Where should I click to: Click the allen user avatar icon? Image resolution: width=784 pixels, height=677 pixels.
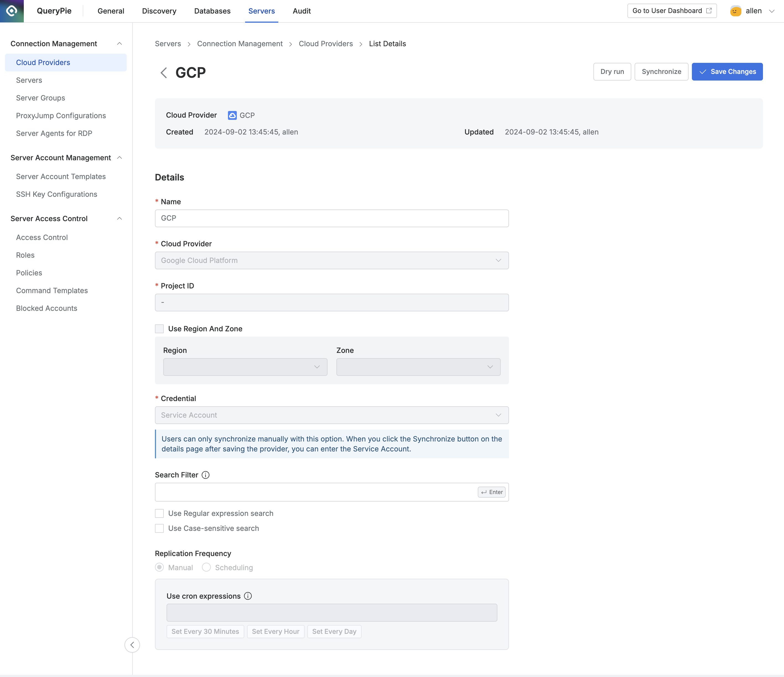click(x=735, y=11)
